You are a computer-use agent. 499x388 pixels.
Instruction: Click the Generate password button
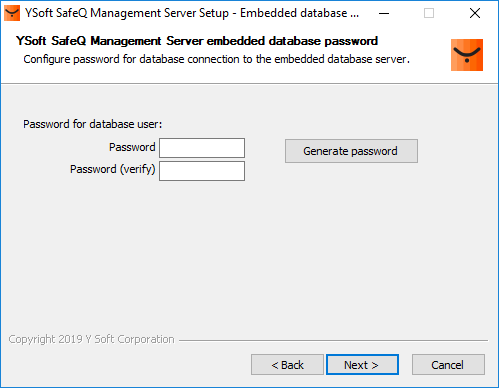point(351,151)
